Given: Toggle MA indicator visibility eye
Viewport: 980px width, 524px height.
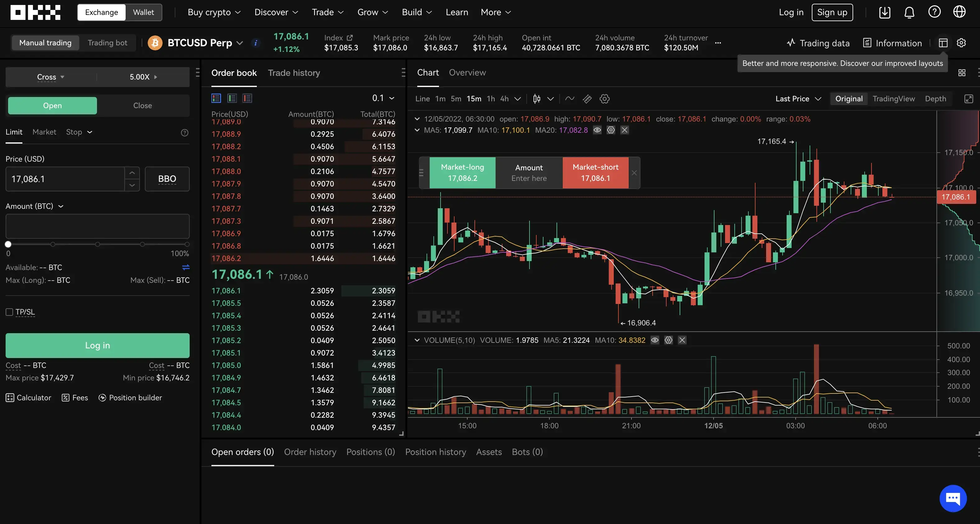Looking at the screenshot, I should pos(597,130).
